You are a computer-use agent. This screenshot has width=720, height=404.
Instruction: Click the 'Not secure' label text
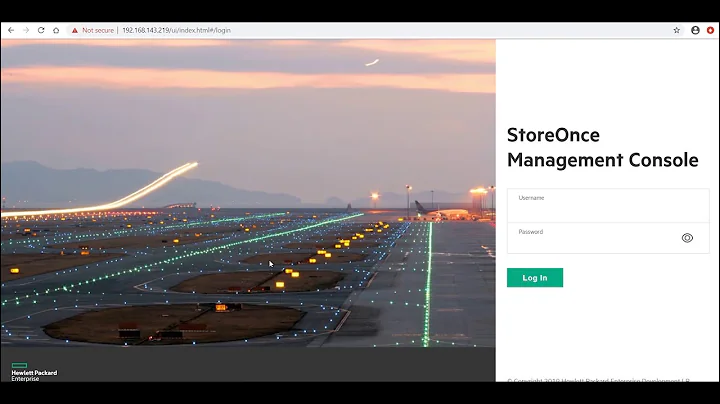coord(98,30)
